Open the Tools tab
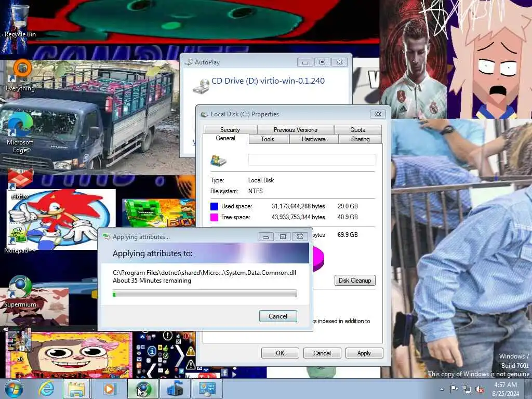 coord(268,139)
